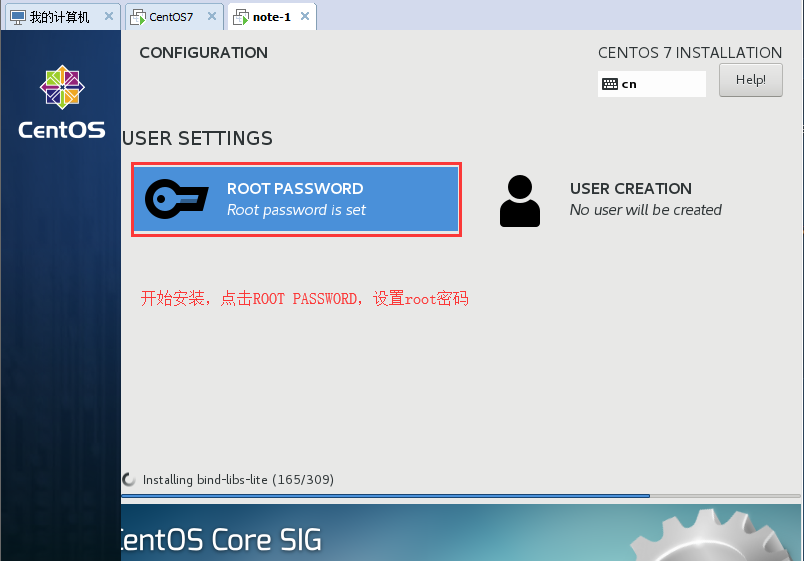The width and height of the screenshot is (804, 561).
Task: Click the key icon for root password
Action: tap(176, 199)
